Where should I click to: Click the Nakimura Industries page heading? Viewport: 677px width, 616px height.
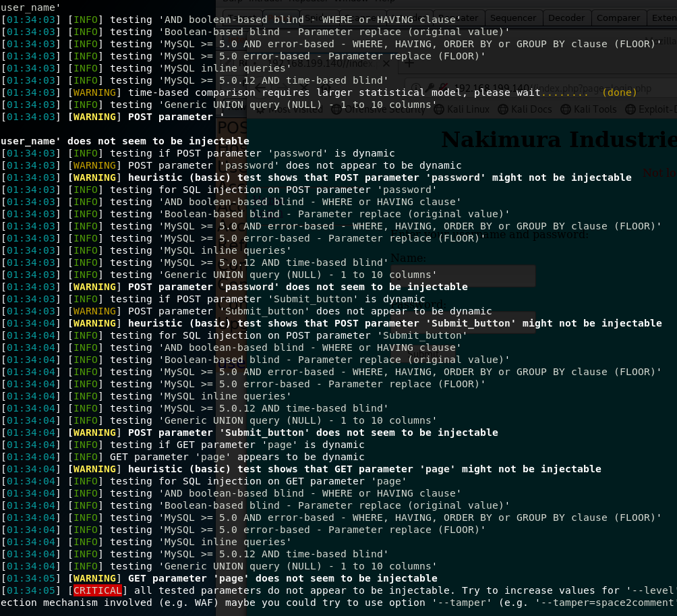coord(559,140)
